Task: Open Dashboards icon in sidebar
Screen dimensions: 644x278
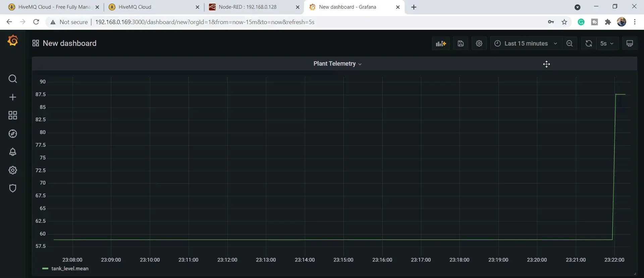Action: [x=13, y=115]
